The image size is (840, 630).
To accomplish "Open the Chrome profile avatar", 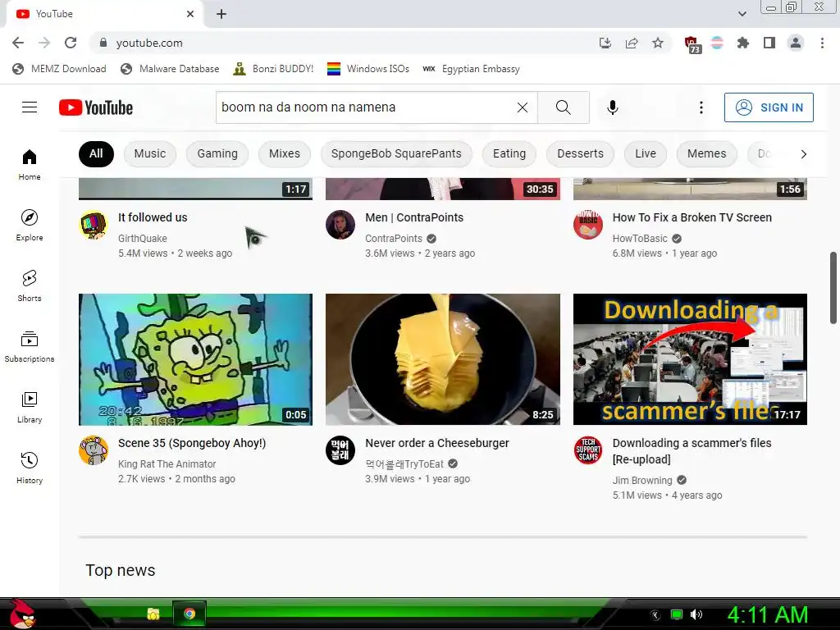I will pyautogui.click(x=796, y=43).
